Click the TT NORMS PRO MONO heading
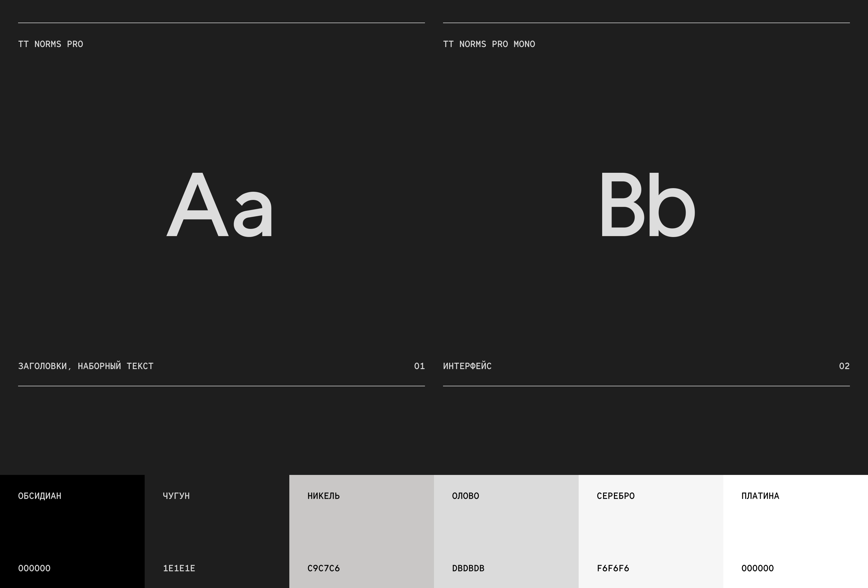This screenshot has height=588, width=868. tap(489, 44)
